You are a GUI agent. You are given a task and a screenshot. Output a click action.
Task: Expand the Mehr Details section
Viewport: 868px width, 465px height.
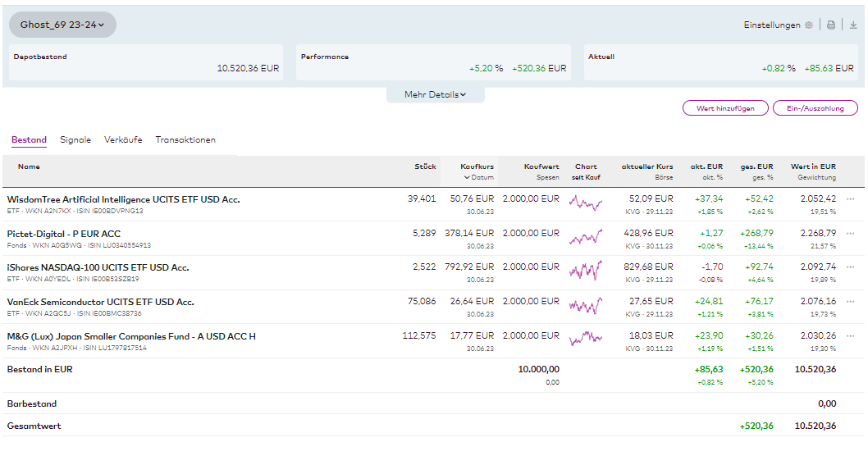[x=435, y=95]
